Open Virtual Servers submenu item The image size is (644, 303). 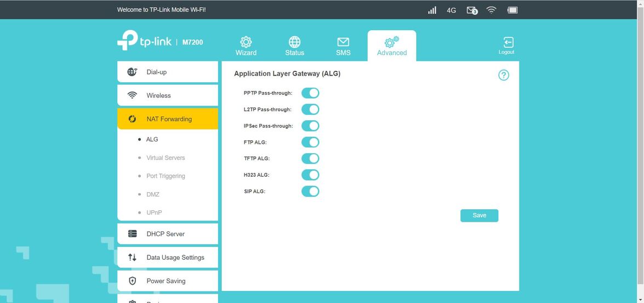click(166, 158)
